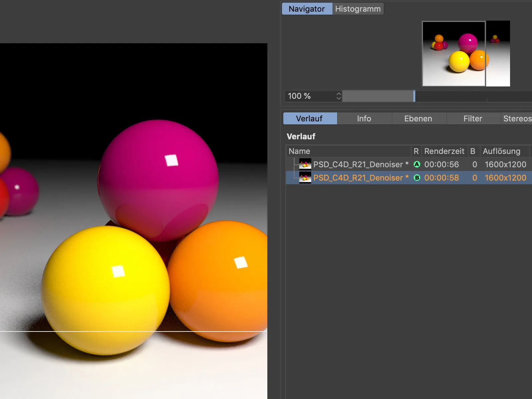This screenshot has width=532, height=399.
Task: Click the 1600x1200 resolution of first render
Action: [505, 164]
